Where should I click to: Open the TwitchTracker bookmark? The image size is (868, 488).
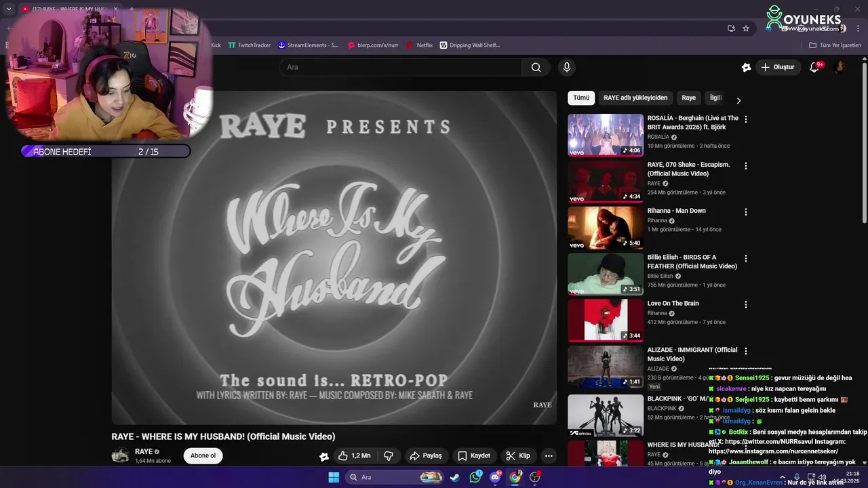249,45
